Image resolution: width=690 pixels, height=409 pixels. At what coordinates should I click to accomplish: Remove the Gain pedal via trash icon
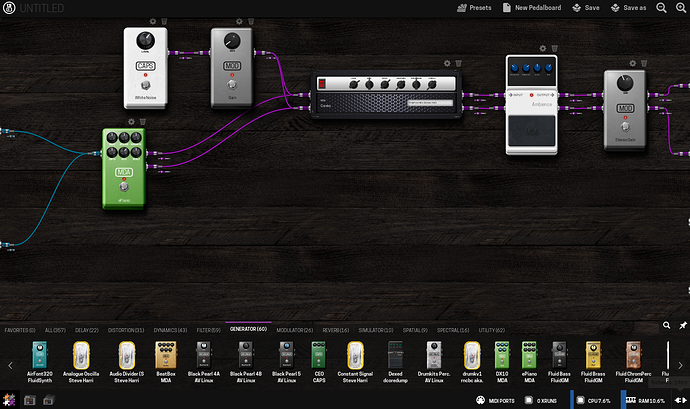coord(251,21)
